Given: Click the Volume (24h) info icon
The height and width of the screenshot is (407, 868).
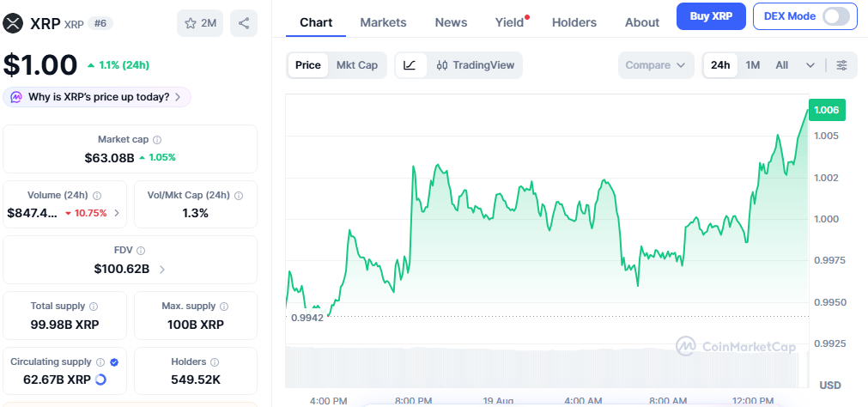Looking at the screenshot, I should (x=97, y=196).
